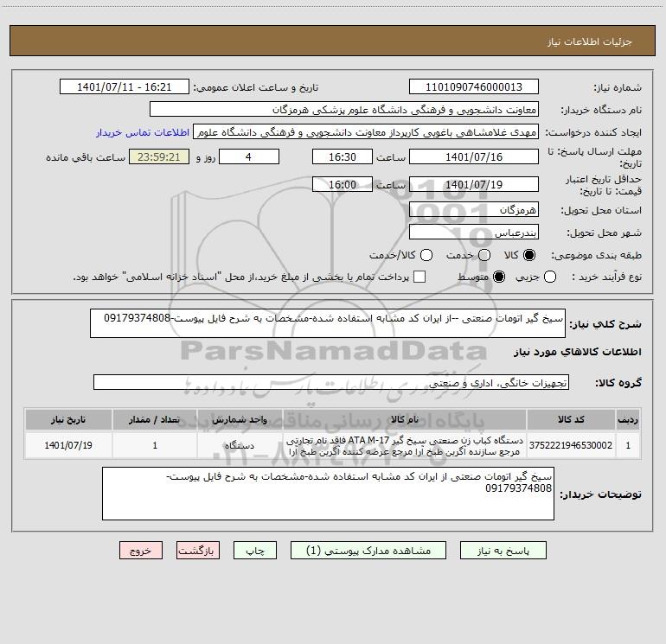This screenshot has width=666, height=644.
Task: Click the چاپ print button
Action: click(255, 551)
